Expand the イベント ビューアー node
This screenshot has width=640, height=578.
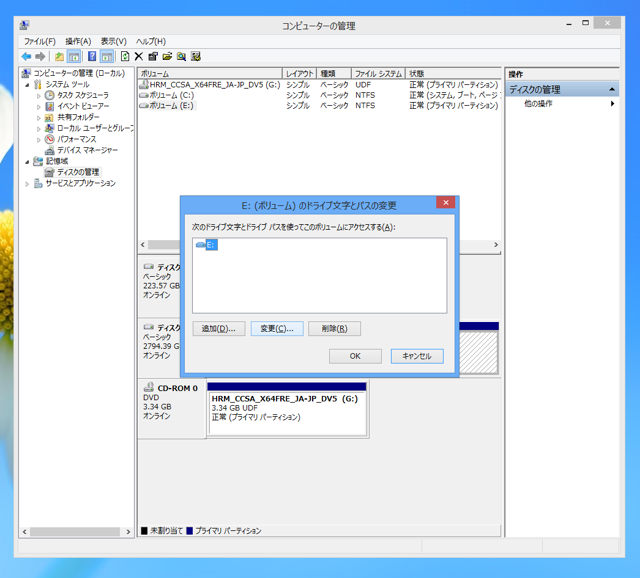pos(39,107)
